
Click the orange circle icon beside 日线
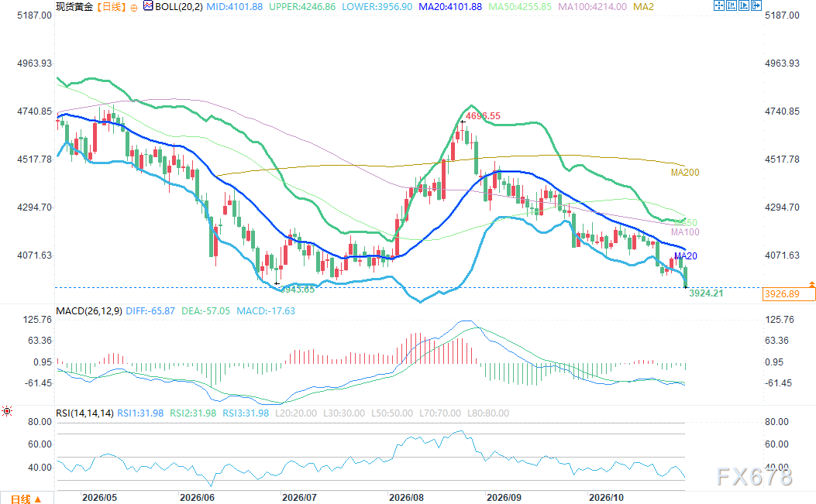point(134,7)
